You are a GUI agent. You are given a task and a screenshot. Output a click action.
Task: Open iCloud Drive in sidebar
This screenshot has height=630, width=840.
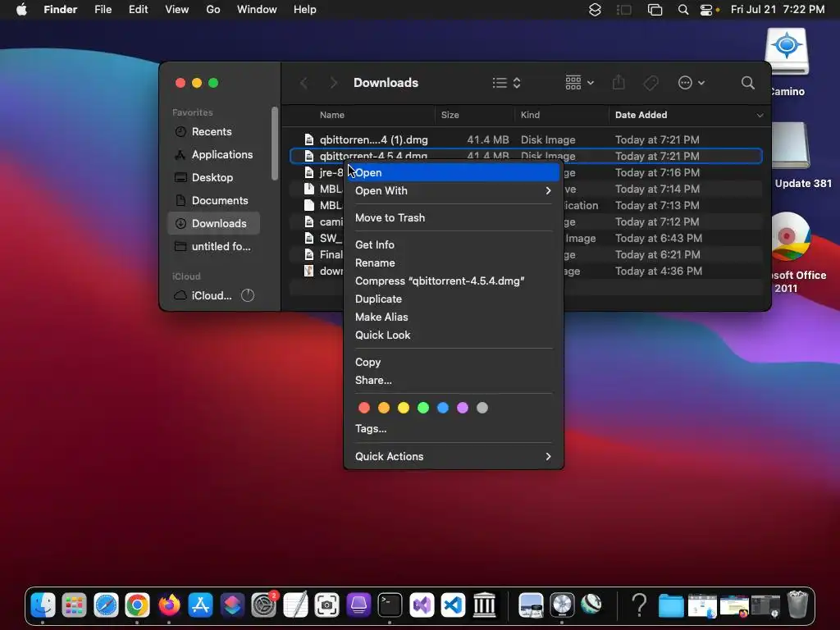tap(214, 295)
